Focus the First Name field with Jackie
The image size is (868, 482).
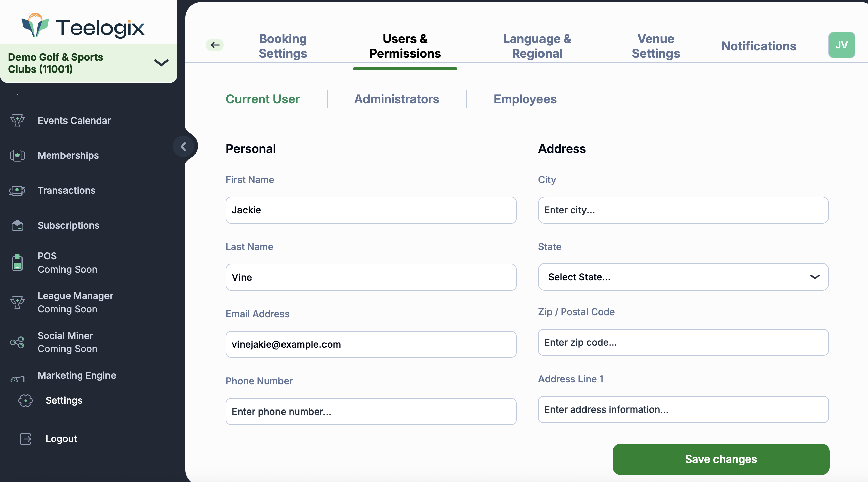(371, 210)
